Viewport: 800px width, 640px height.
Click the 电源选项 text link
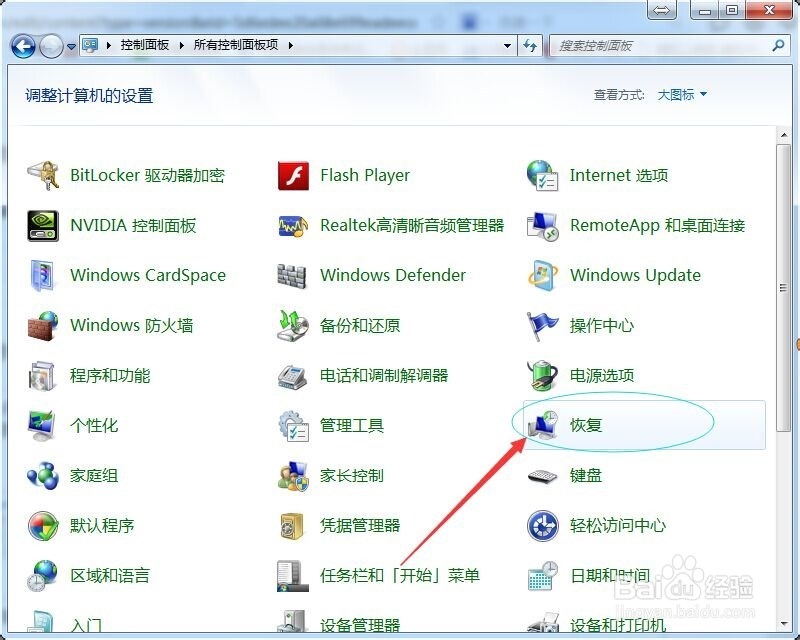pyautogui.click(x=602, y=376)
